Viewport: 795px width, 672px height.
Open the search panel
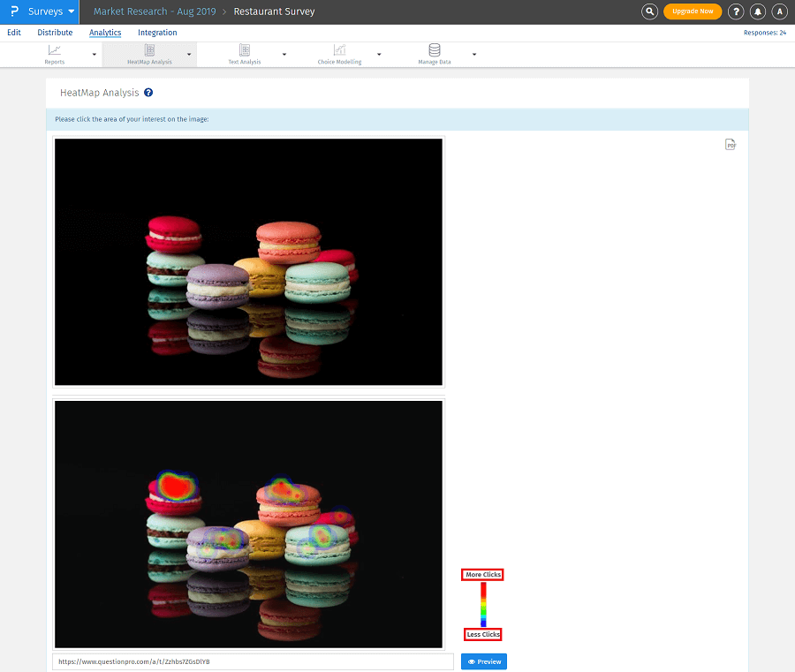[x=649, y=11]
